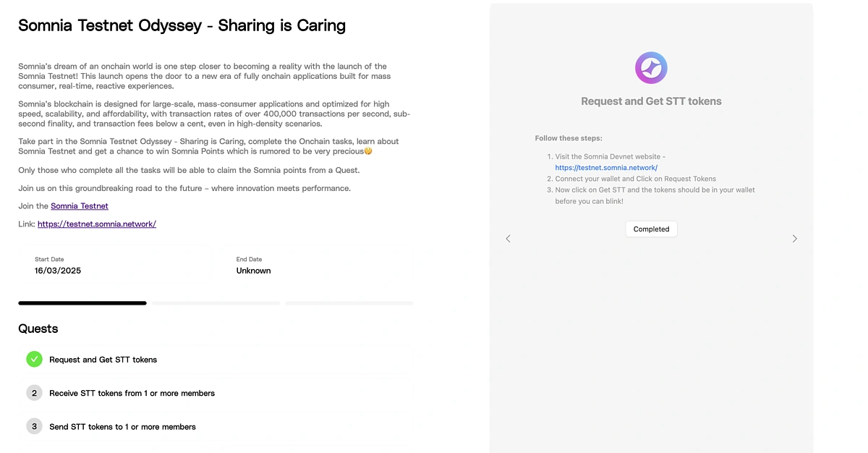Click the second progress bar segment
The height and width of the screenshot is (453, 868).
pyautogui.click(x=216, y=303)
